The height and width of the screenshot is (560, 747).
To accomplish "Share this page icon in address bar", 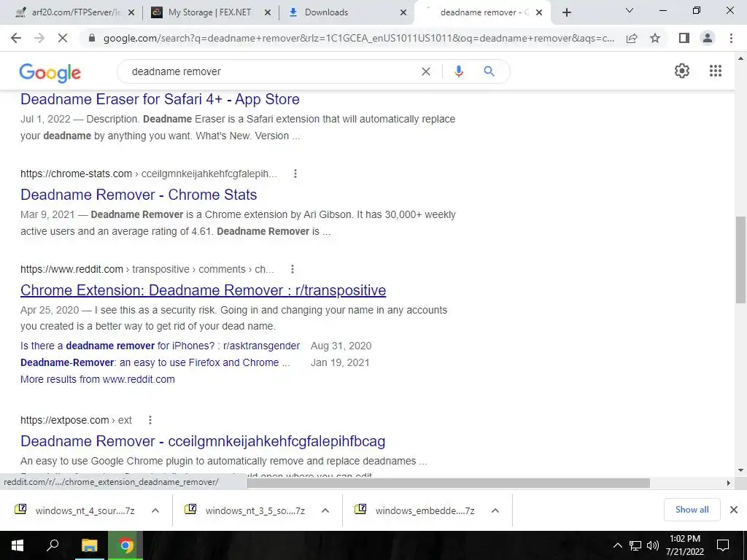I will [x=632, y=38].
